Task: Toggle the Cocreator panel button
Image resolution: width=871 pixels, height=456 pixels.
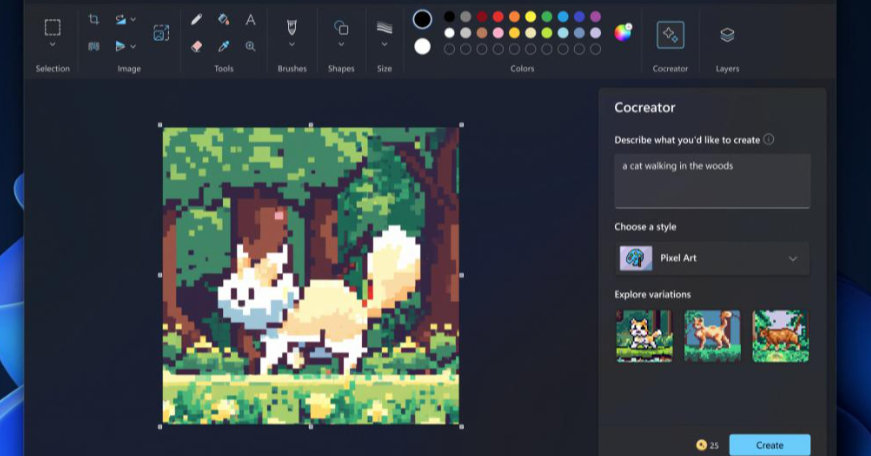Action: [670, 35]
